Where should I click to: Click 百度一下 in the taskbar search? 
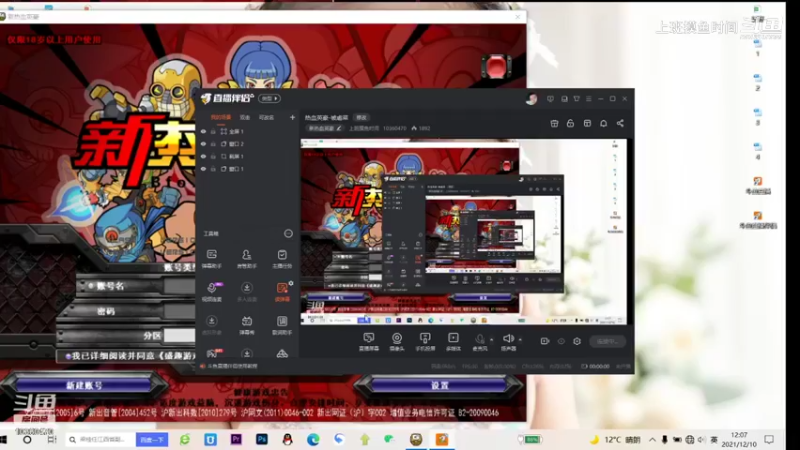point(152,439)
